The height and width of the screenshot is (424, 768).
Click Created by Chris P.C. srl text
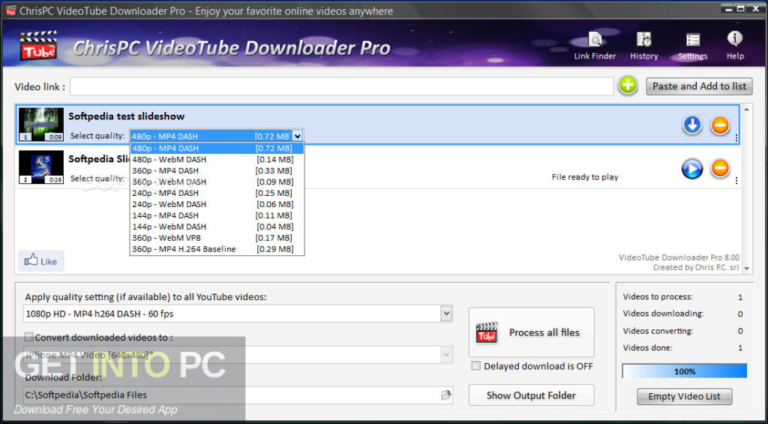(x=696, y=267)
